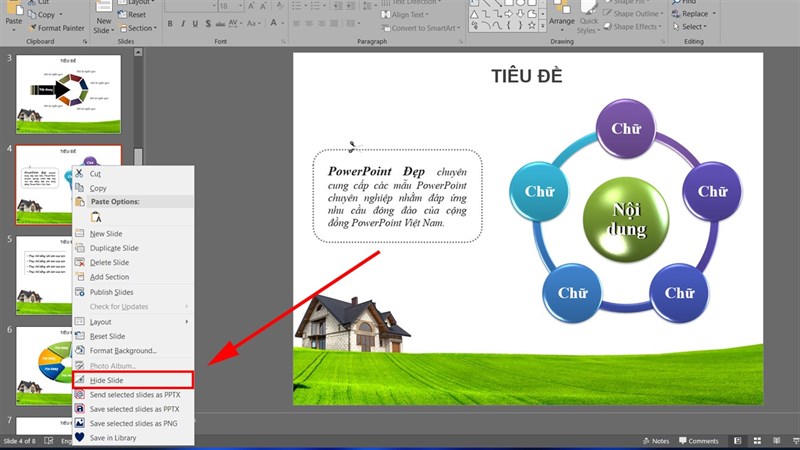Screen dimensions: 800x450
Task: Open Layout submenu in context menu
Action: pos(133,322)
